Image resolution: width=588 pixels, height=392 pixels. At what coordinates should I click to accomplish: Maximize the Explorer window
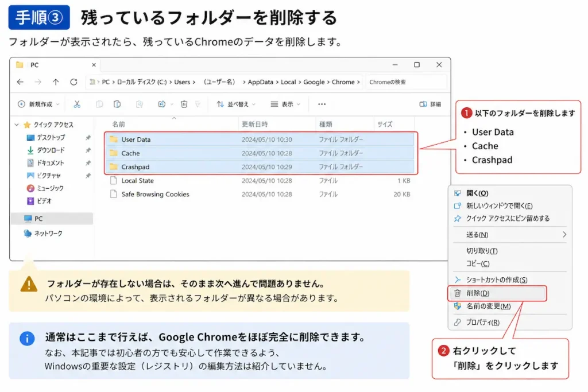(x=417, y=64)
